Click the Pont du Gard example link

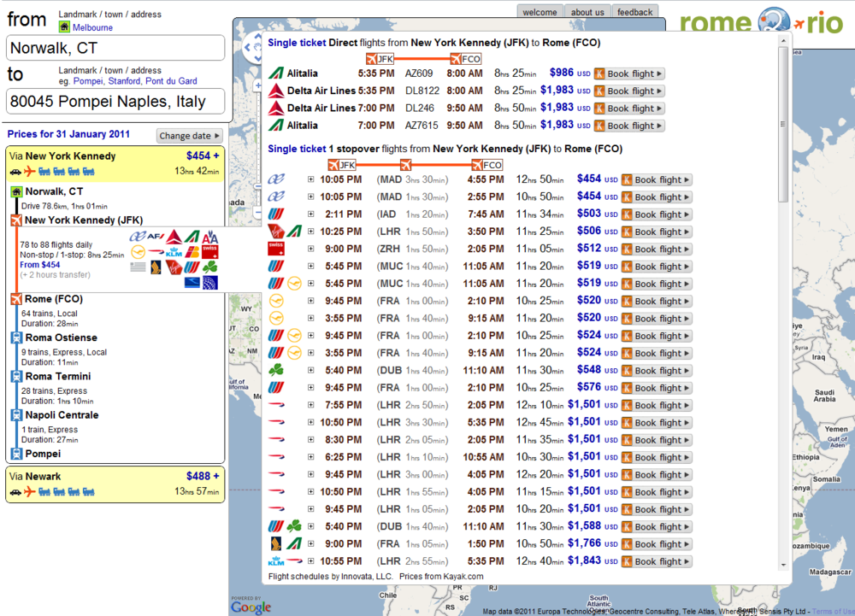point(171,80)
